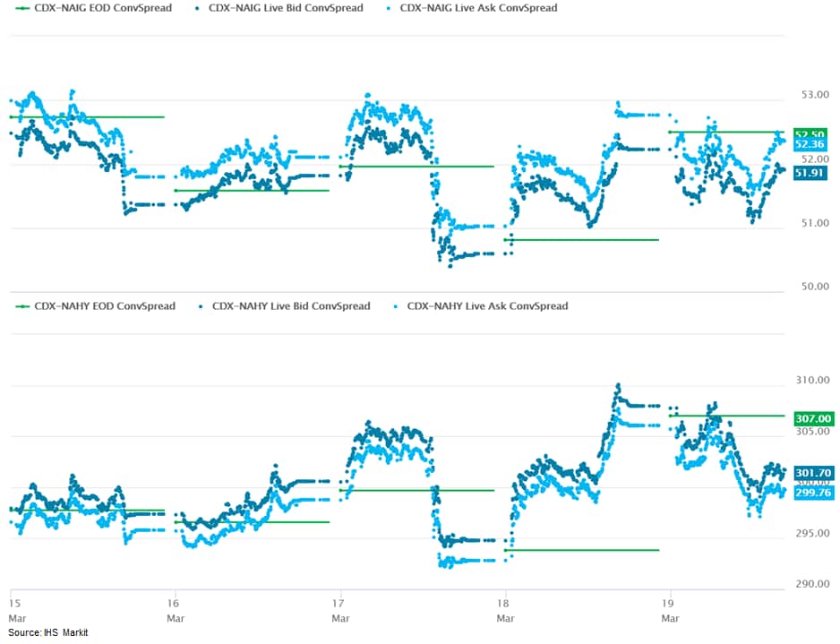Click the Source: IHS Markit text
This screenshot has height=644, width=840.
pos(49,633)
